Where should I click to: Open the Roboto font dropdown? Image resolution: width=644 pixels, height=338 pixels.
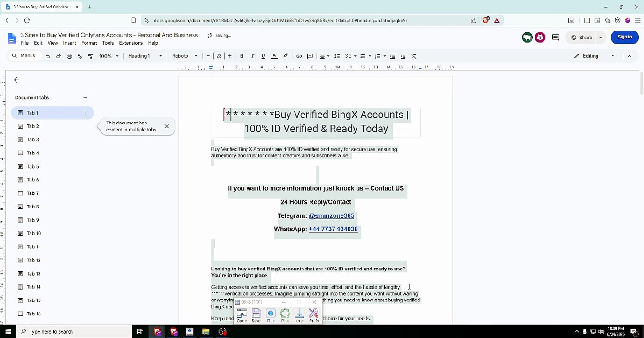[x=185, y=56]
